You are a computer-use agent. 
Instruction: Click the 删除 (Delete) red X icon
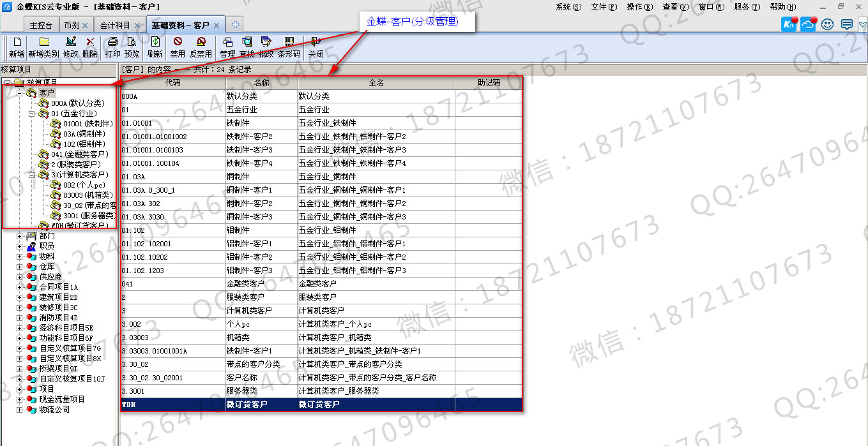90,43
